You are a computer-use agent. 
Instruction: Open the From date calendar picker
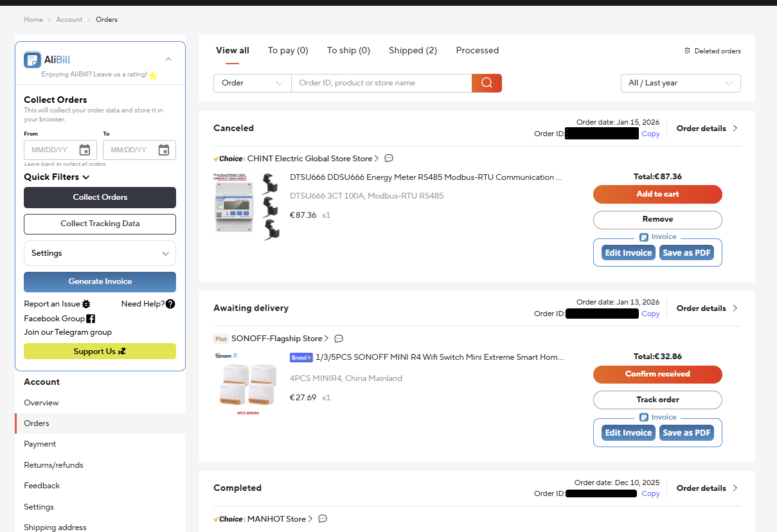(85, 149)
